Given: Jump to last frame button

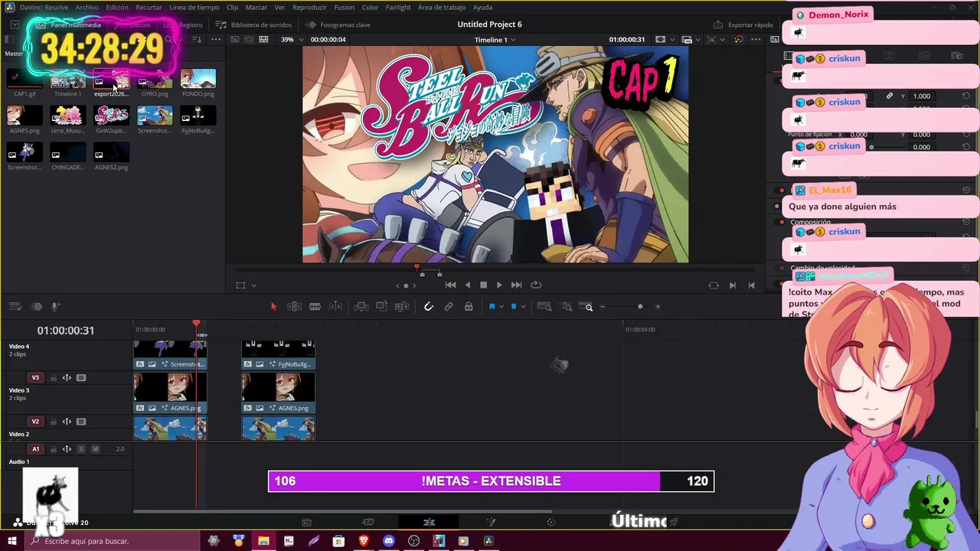Looking at the screenshot, I should point(516,285).
